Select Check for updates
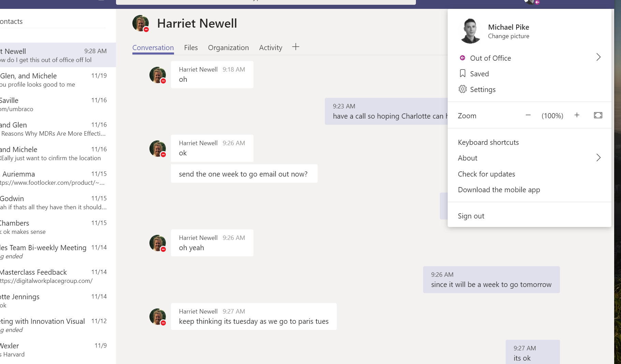 (x=486, y=174)
